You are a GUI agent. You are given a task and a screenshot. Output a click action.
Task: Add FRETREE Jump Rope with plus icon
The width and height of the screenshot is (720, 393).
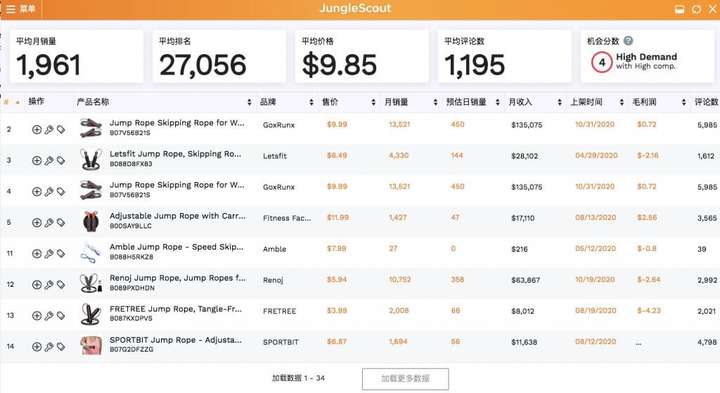(x=37, y=315)
